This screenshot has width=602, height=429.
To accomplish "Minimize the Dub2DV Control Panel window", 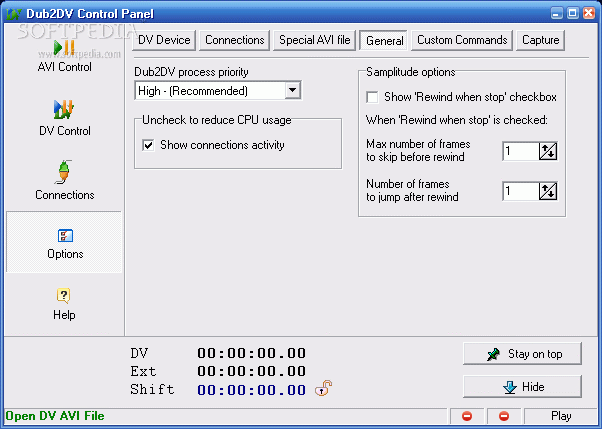I will pyautogui.click(x=556, y=13).
